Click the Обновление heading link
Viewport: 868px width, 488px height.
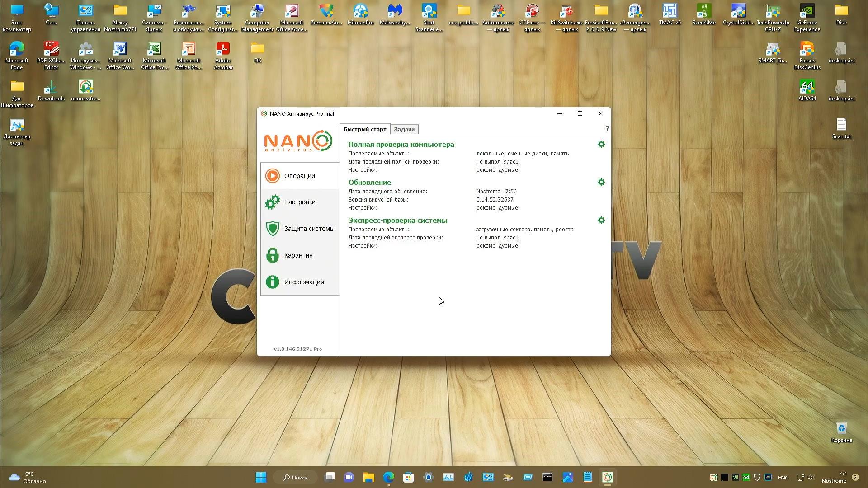369,183
